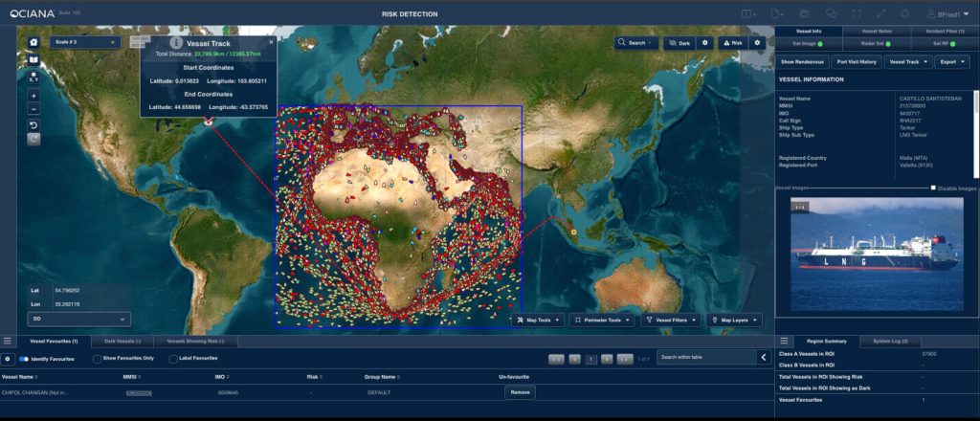Check the Show Favourites Only checkbox

[97, 359]
